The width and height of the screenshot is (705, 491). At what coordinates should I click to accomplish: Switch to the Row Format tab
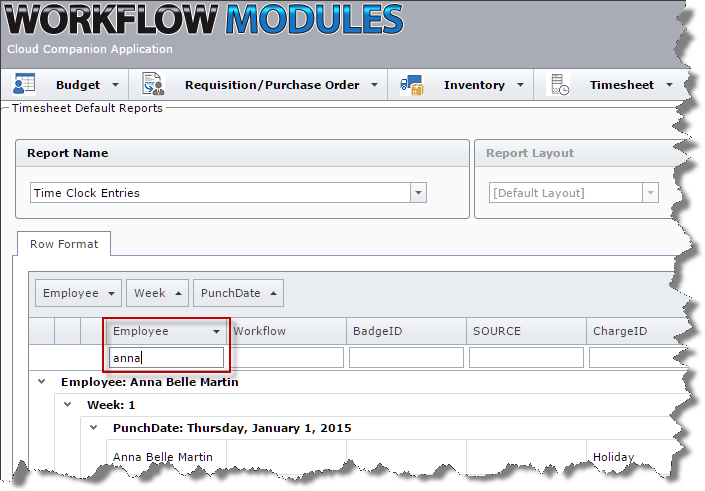click(x=64, y=244)
